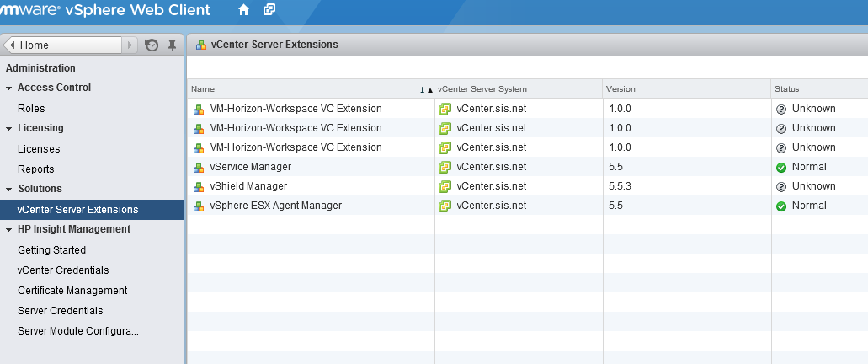The height and width of the screenshot is (364, 868).
Task: Open Roles in the navigator
Action: tap(31, 109)
